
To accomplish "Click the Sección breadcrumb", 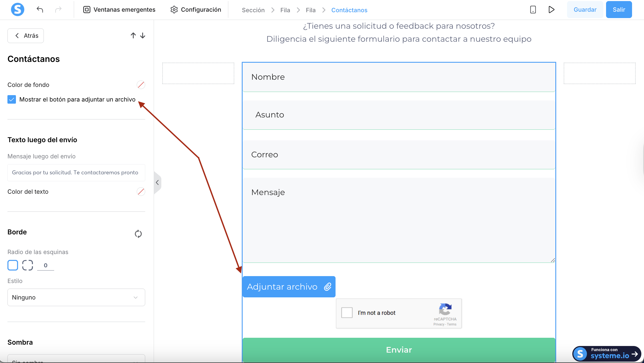I will click(x=253, y=10).
